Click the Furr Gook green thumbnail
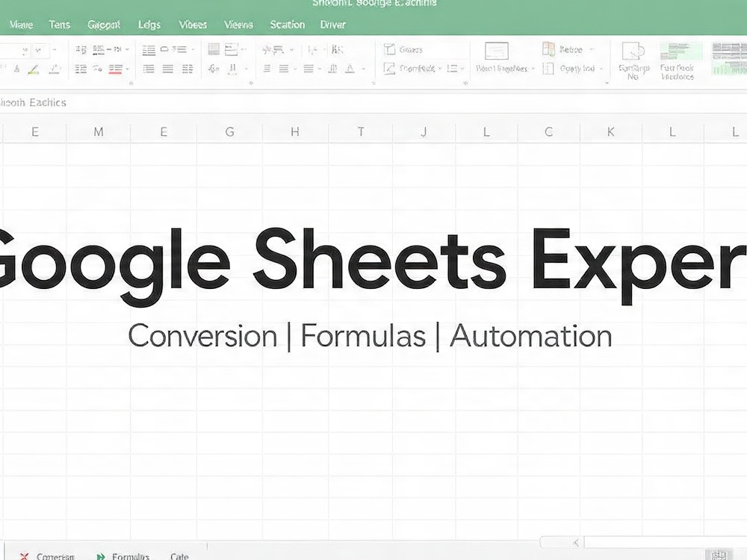The width and height of the screenshot is (747, 560). coord(681,51)
